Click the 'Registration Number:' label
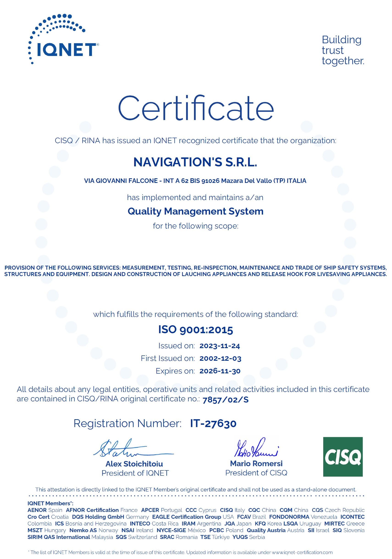 pyautogui.click(x=127, y=423)
